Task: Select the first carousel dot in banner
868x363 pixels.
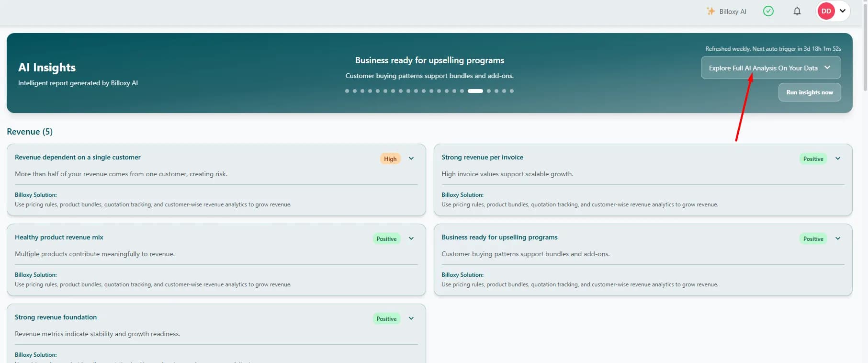Action: [347, 91]
